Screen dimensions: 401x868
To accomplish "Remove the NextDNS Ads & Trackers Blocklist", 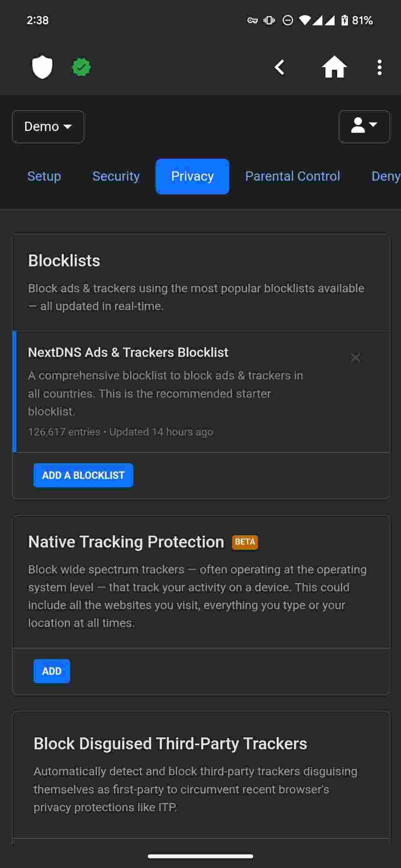I will pos(355,358).
